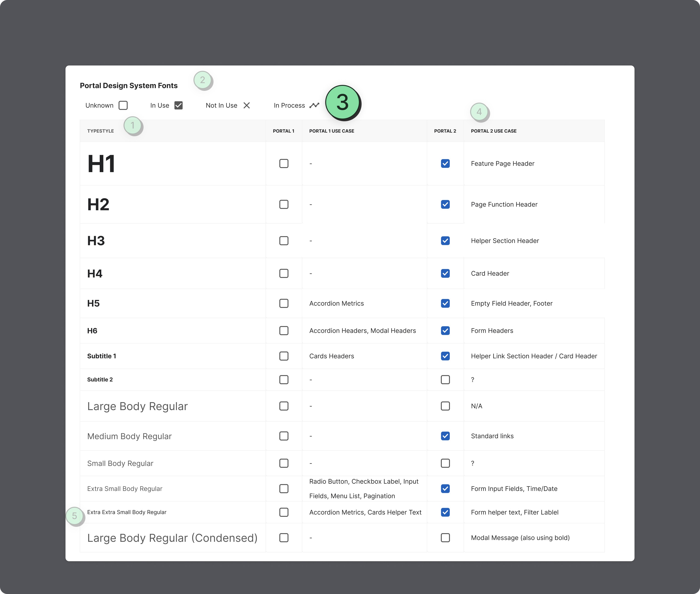Click annotation marker 1 beside Typestyle

(x=132, y=125)
